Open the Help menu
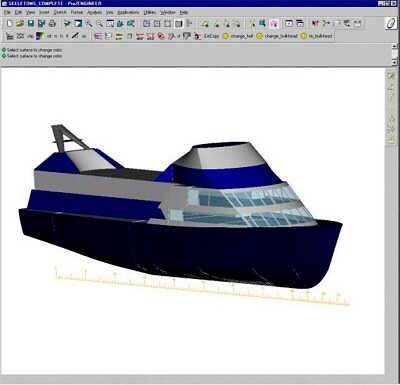 pyautogui.click(x=184, y=12)
